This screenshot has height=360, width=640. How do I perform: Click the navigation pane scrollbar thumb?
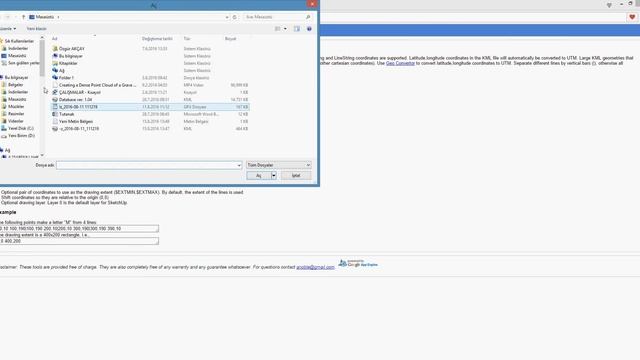[42, 58]
